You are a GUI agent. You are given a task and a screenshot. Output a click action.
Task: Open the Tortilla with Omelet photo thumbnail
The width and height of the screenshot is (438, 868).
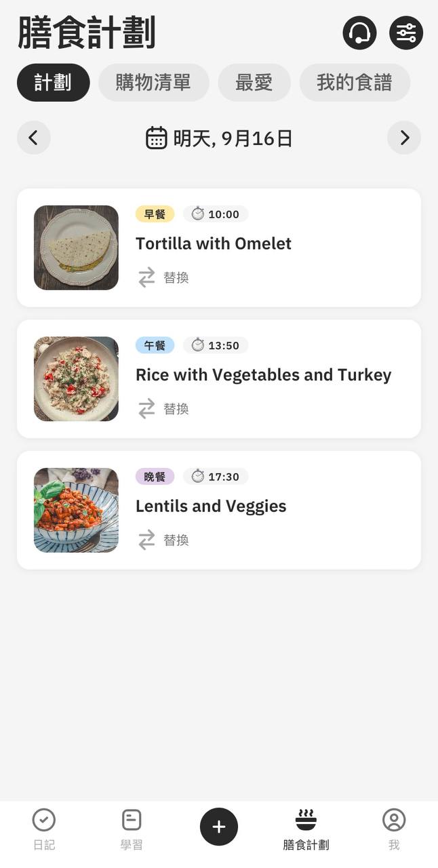76,248
